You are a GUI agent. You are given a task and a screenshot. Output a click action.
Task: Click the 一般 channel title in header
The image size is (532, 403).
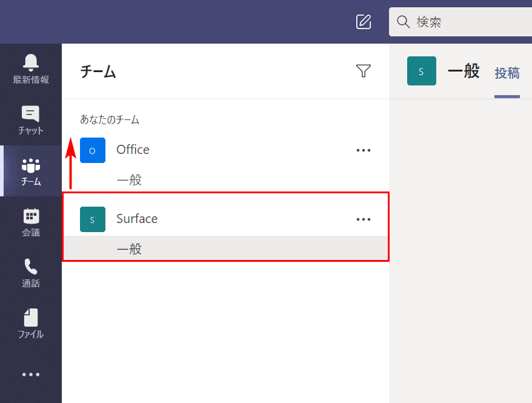click(x=464, y=71)
